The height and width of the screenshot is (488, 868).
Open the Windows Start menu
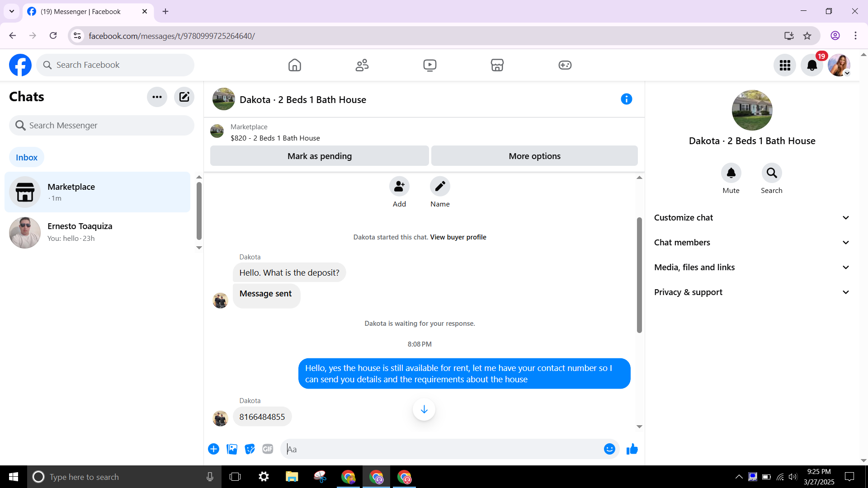point(14,477)
